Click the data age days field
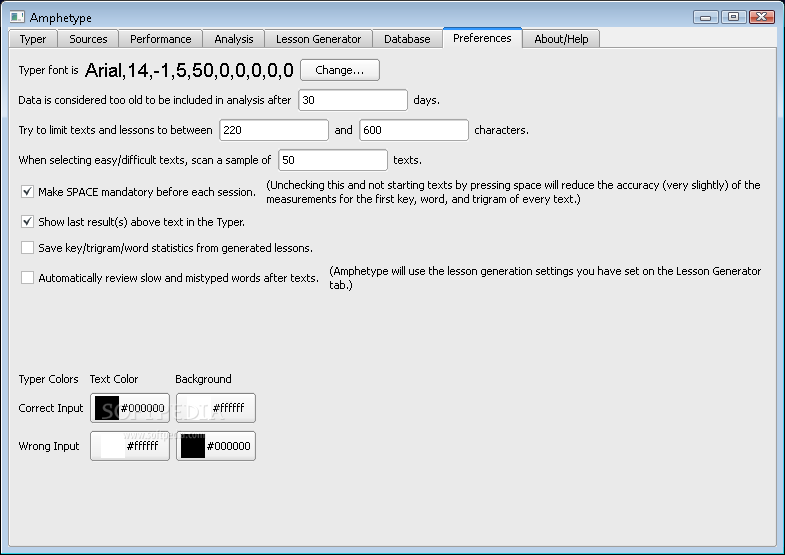 [353, 100]
